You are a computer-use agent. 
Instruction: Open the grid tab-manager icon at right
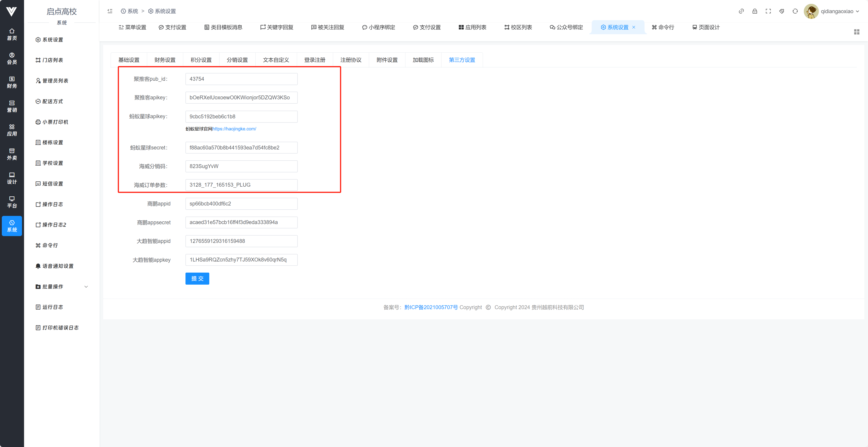856,32
